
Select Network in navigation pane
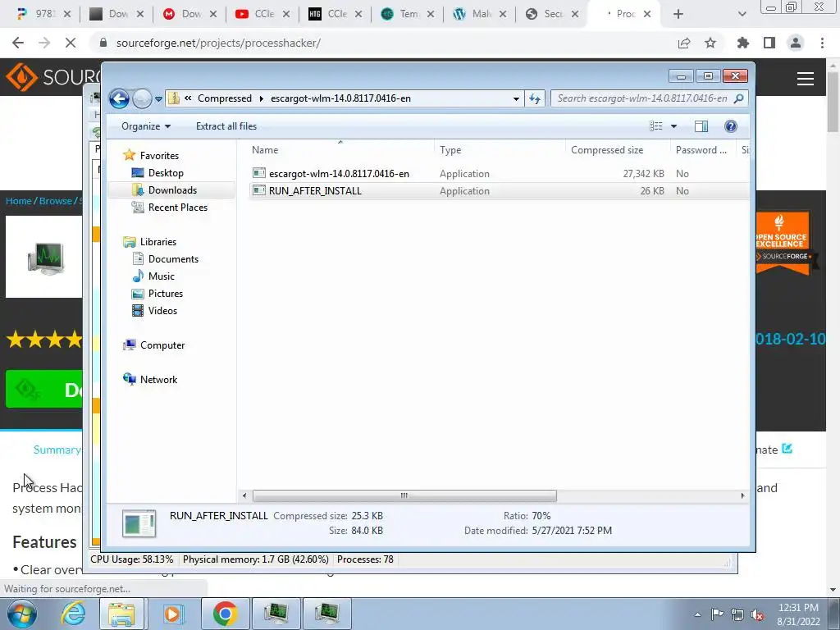pyautogui.click(x=158, y=379)
